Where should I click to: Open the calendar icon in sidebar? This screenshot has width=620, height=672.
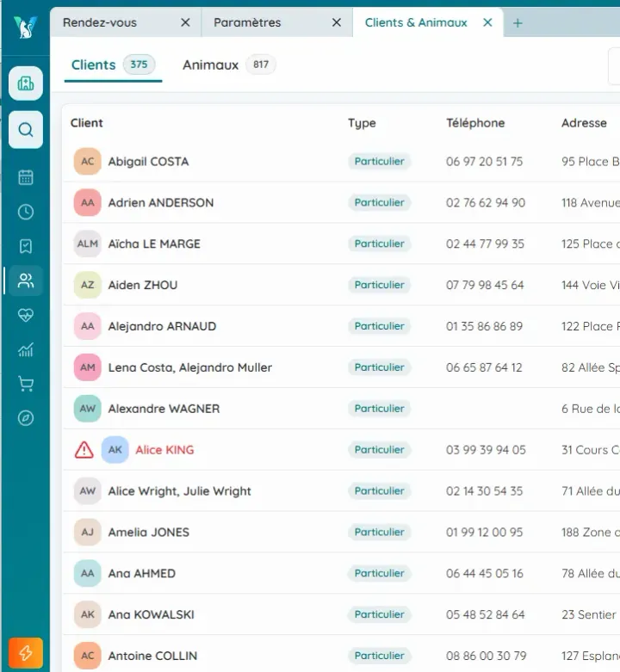coord(26,177)
